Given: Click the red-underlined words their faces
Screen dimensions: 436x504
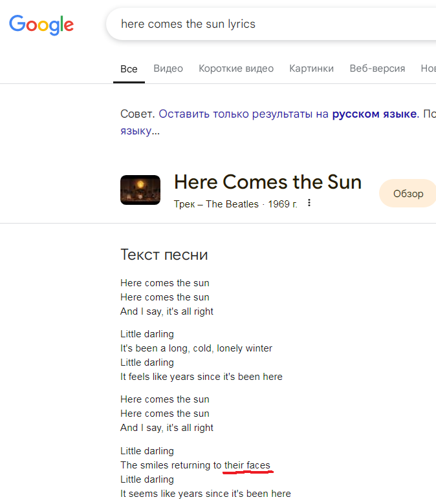Looking at the screenshot, I should pos(247,465).
